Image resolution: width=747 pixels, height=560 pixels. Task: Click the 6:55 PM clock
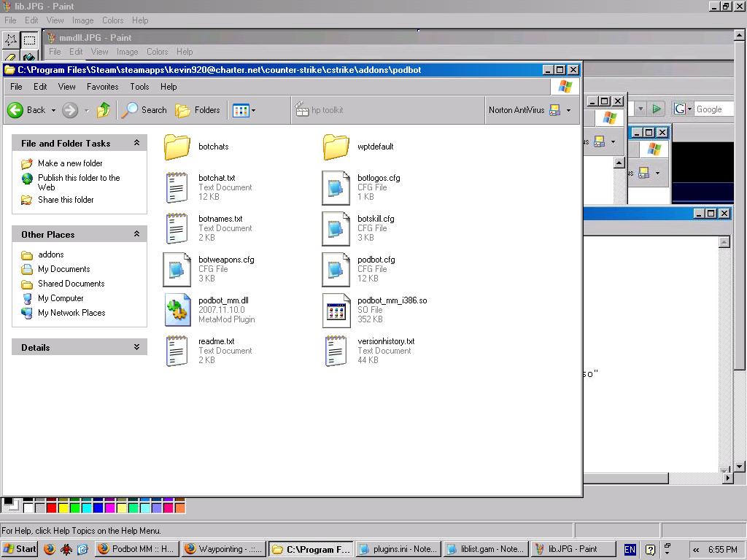point(723,550)
